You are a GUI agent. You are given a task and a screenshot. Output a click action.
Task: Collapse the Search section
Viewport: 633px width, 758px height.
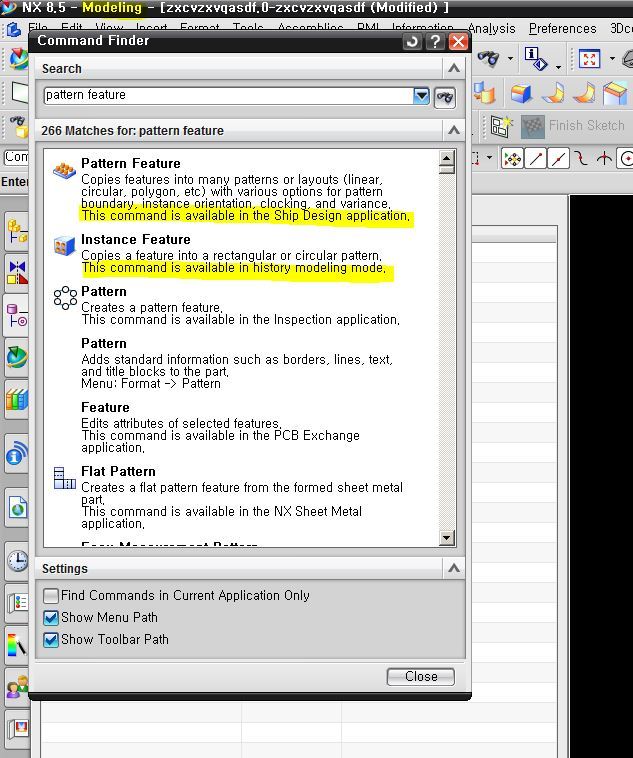[x=454, y=68]
